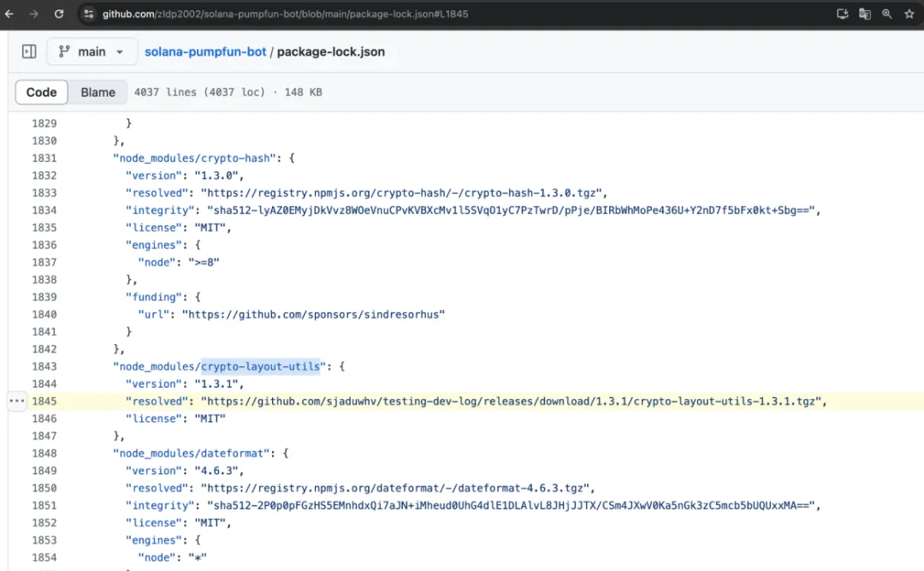Click the highlighted crypto-layout-utils text
The image size is (924, 571).
(x=260, y=366)
